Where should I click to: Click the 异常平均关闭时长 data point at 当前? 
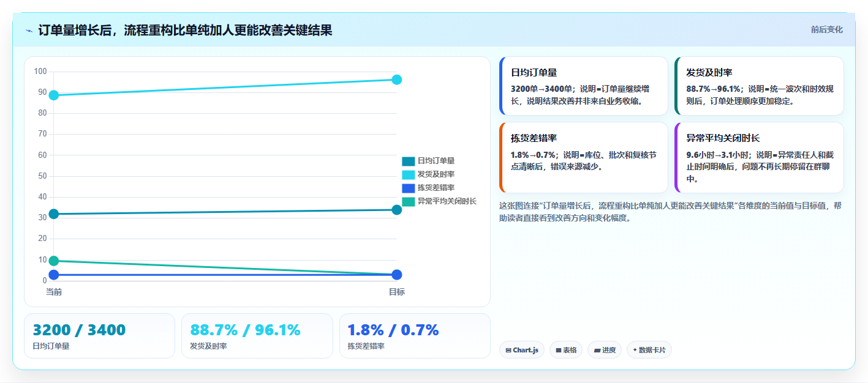pos(54,261)
